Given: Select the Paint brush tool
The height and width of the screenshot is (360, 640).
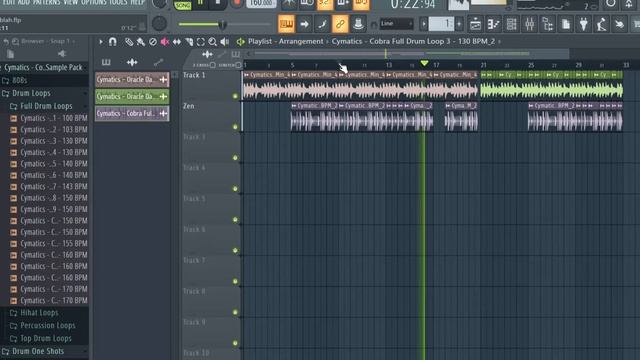Looking at the screenshot, I should point(140,42).
